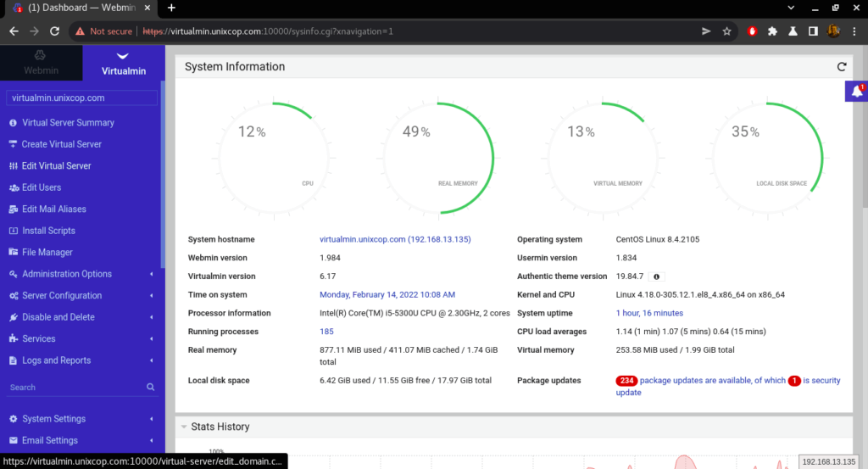The width and height of the screenshot is (868, 469).
Task: Open the virtualmin.unixcop.com domain selector
Action: [81, 98]
